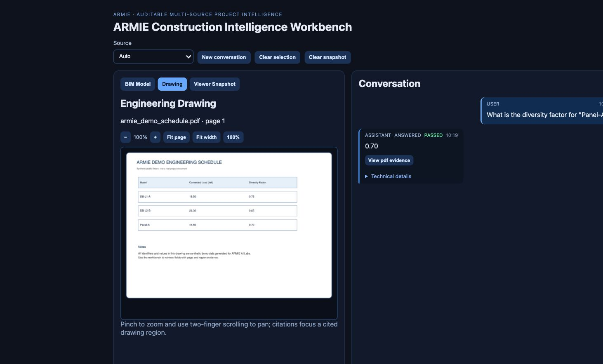Click the 26.00 connected load value
Screen dimensions: 603x364
[x=193, y=211]
